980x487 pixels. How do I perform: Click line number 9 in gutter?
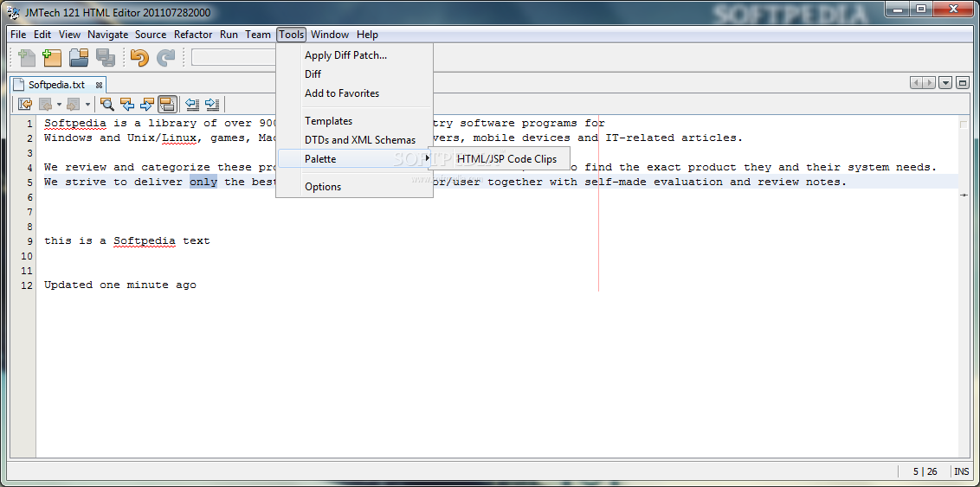(29, 241)
